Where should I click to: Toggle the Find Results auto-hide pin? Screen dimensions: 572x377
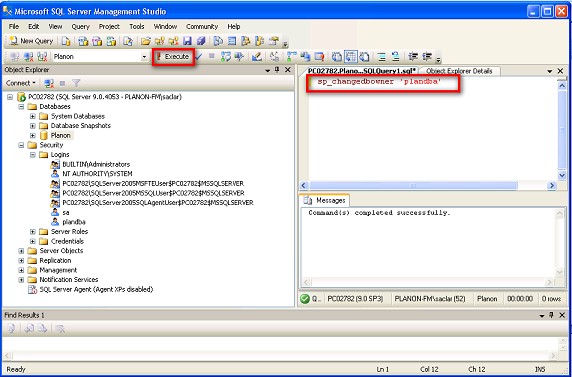pos(552,315)
